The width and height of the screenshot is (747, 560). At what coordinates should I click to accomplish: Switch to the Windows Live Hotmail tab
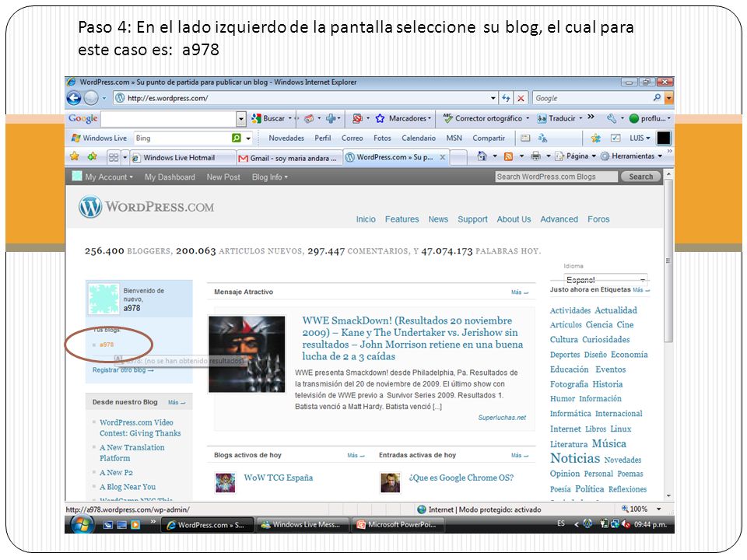click(183, 158)
